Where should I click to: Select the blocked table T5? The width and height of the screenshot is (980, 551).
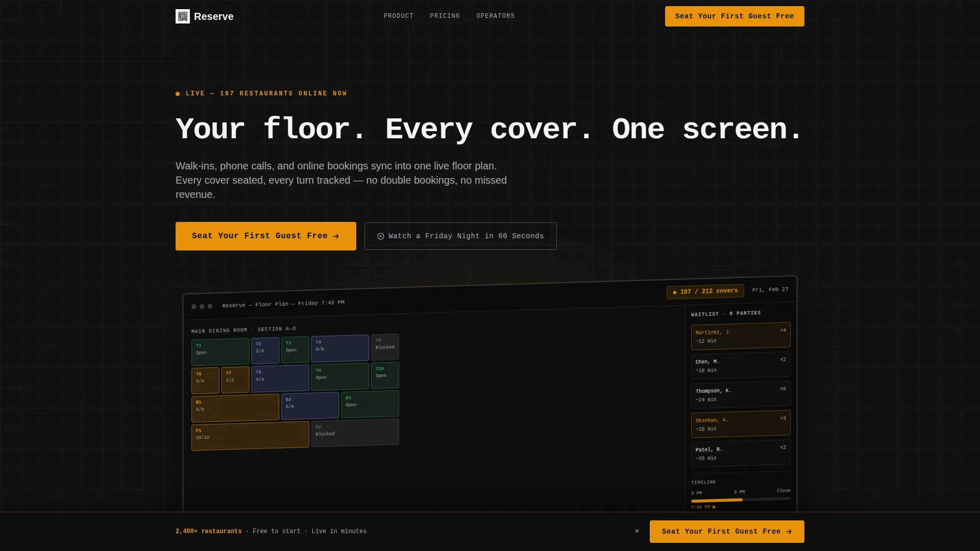pos(385,347)
